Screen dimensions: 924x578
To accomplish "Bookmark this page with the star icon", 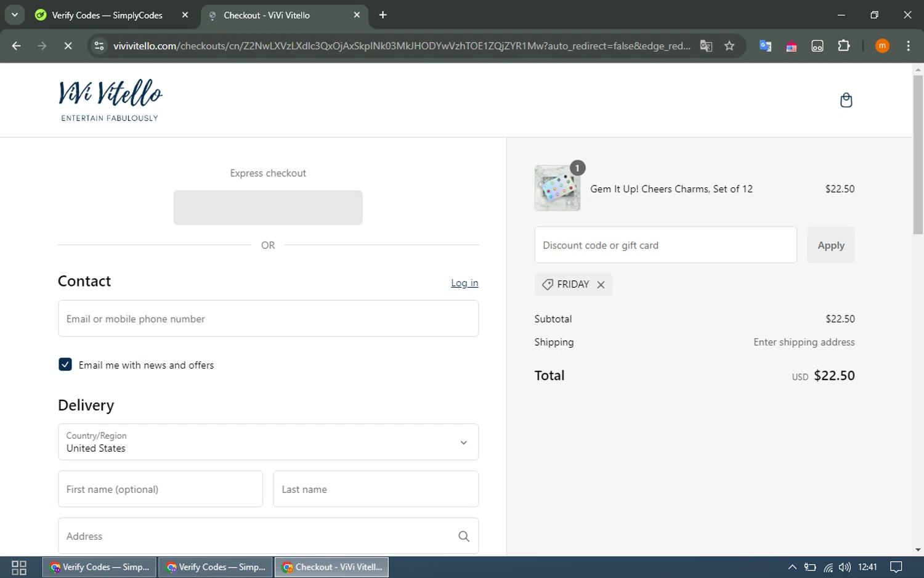I will [x=729, y=46].
